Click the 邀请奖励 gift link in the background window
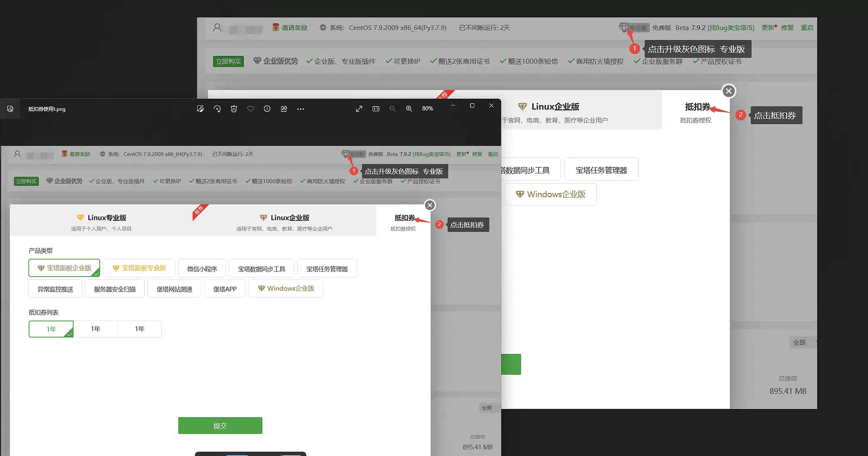This screenshot has width=868, height=456. (290, 28)
